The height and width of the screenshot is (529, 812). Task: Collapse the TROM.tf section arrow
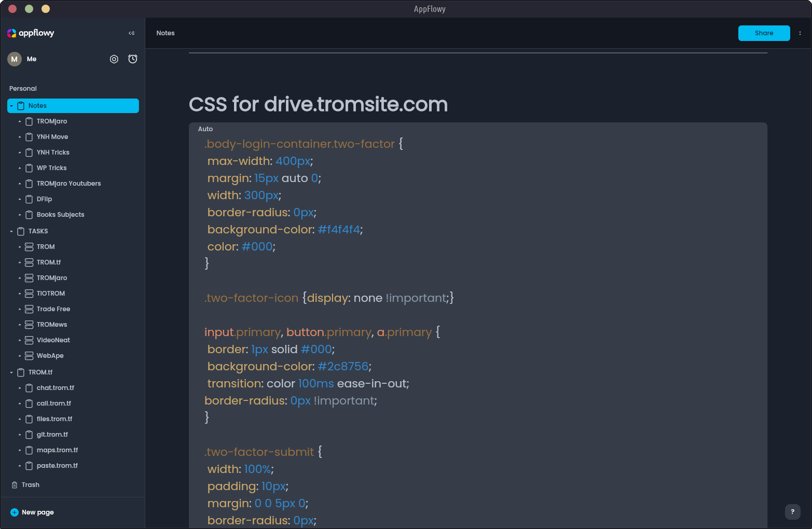point(11,372)
